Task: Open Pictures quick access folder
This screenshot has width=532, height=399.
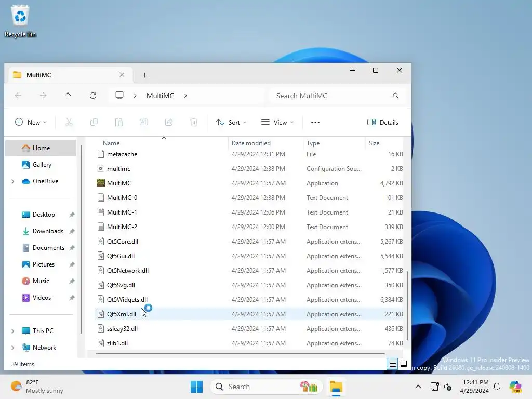Action: tap(41, 264)
